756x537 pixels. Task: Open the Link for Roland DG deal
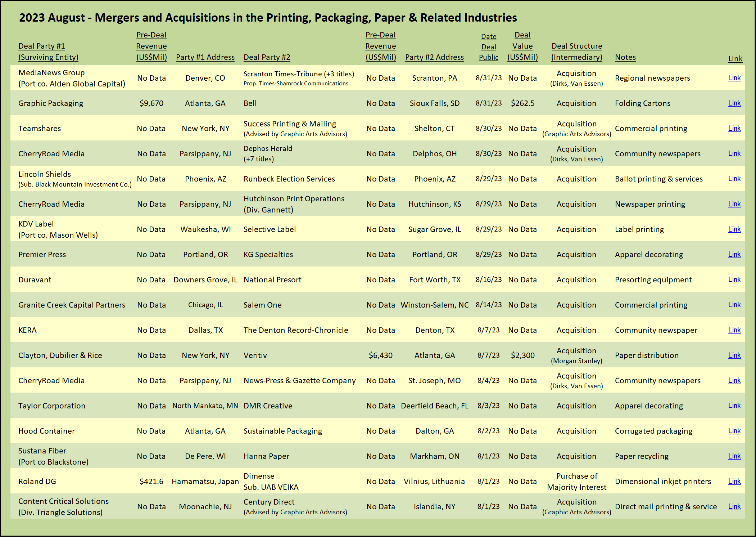tap(734, 481)
